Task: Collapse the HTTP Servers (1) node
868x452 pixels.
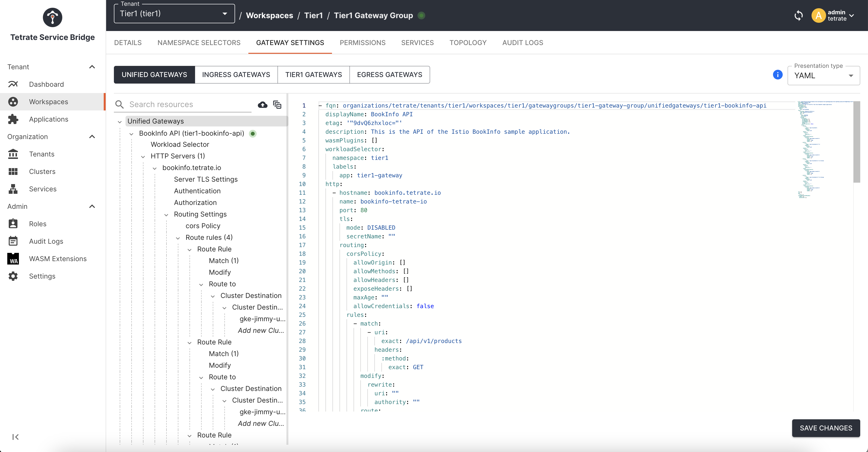Action: [x=143, y=157]
